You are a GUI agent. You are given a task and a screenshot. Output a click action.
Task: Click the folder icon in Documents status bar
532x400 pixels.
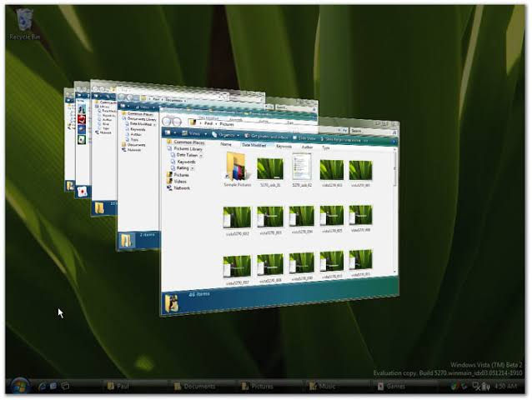tap(127, 240)
